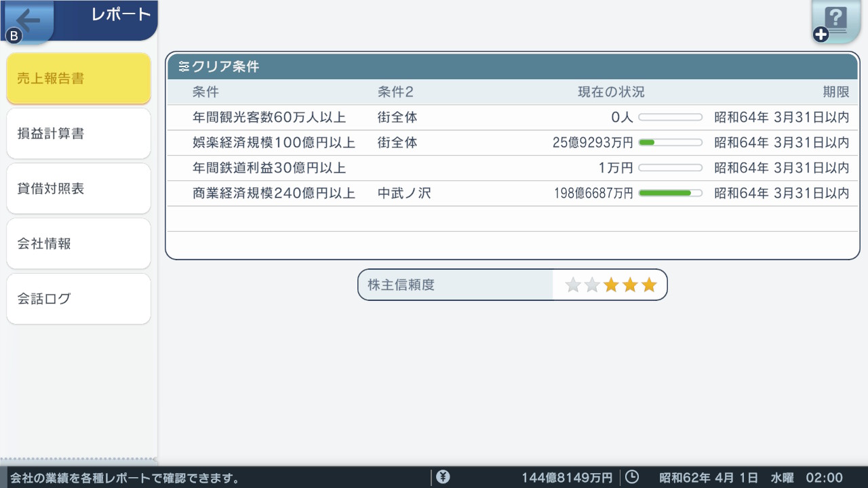Click the 水曜 weekday label
Image resolution: width=868 pixels, height=488 pixels.
(x=783, y=478)
